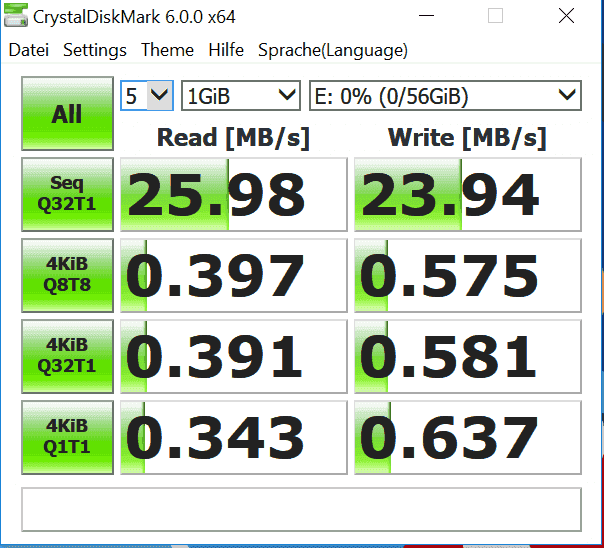Viewport: 604px width, 548px height.
Task: Click the Seq write result 23.94
Action: click(468, 194)
